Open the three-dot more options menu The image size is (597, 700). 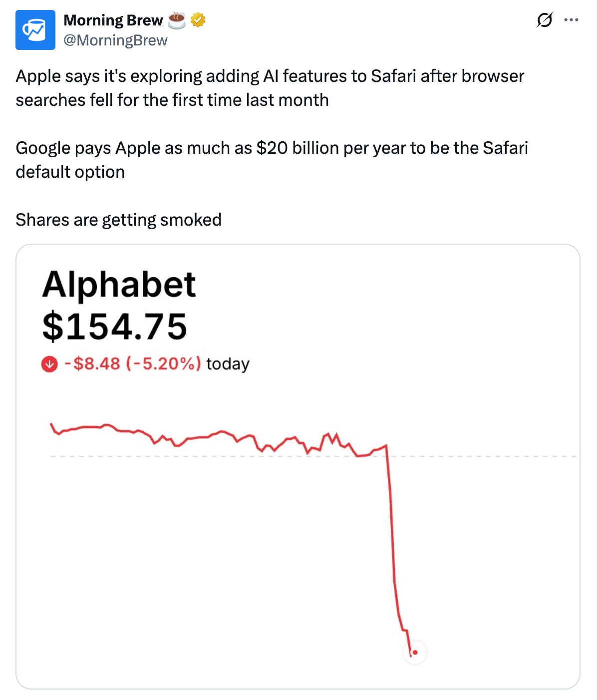571,20
